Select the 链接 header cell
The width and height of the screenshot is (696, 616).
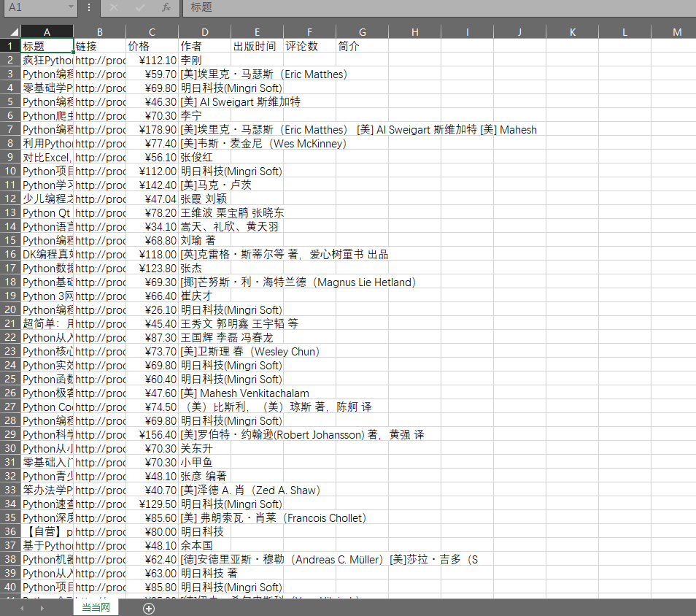99,46
